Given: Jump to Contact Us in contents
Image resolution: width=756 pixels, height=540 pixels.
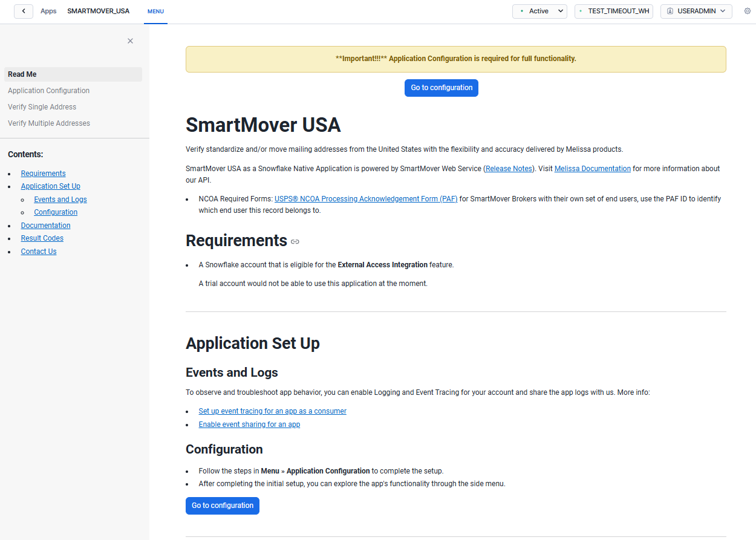Looking at the screenshot, I should (39, 252).
